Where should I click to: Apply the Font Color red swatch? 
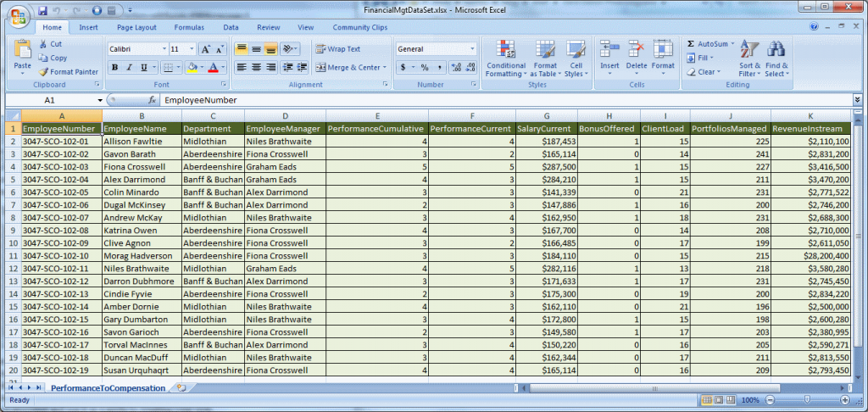tap(213, 68)
